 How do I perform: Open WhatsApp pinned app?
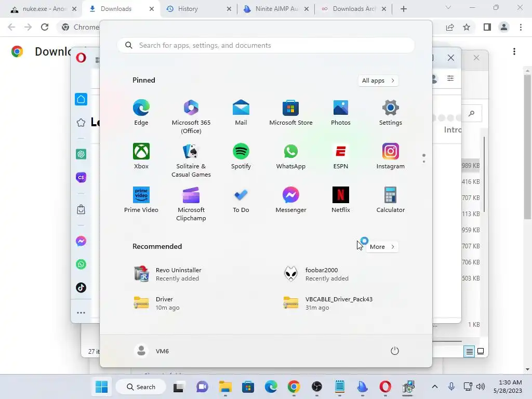(291, 156)
